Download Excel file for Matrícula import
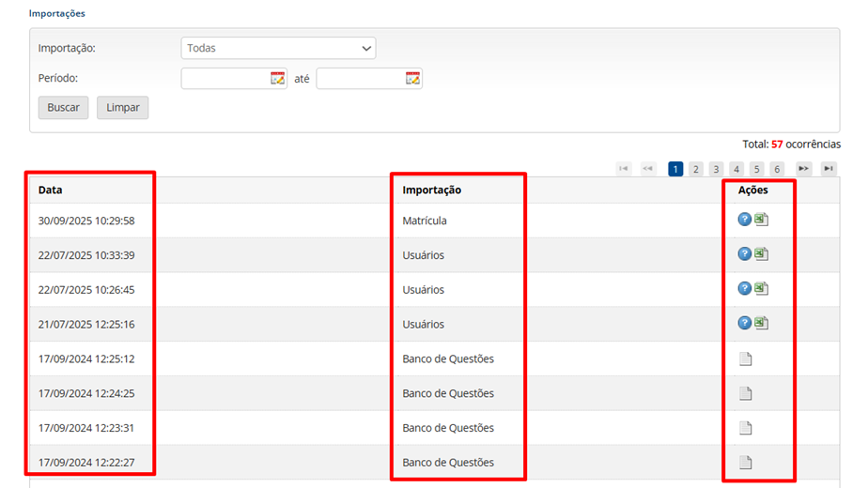 [x=762, y=220]
